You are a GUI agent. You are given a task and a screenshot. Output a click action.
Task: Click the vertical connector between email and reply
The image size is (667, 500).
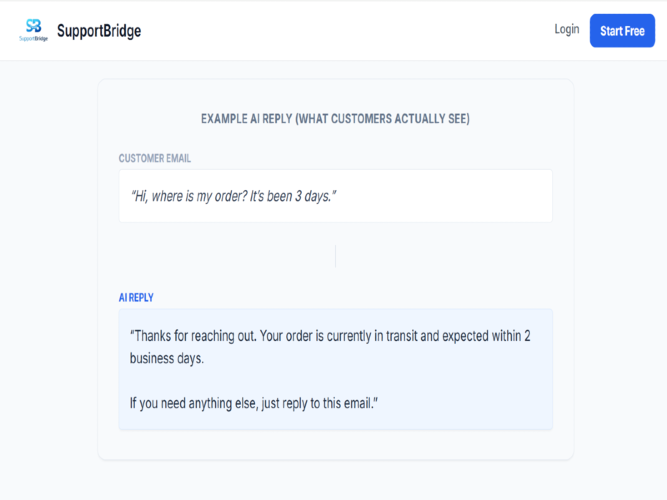coord(335,256)
